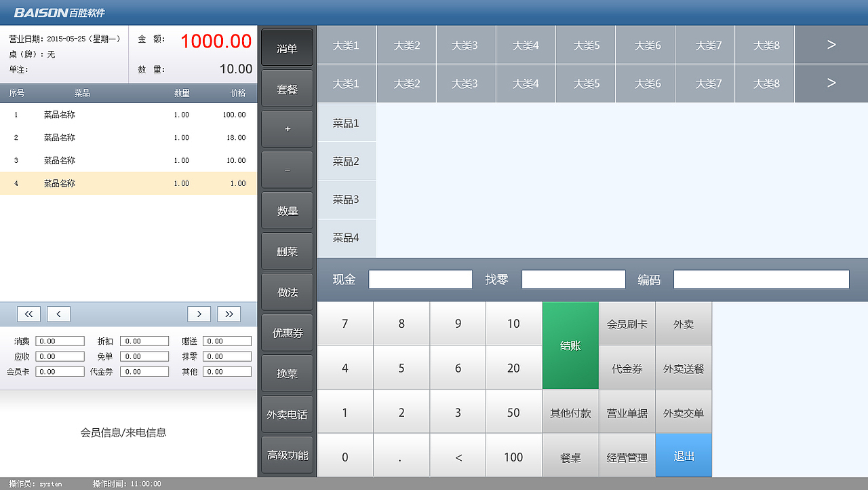The height and width of the screenshot is (490, 868).
Task: Choose dish 菜品4
Action: pyautogui.click(x=347, y=238)
